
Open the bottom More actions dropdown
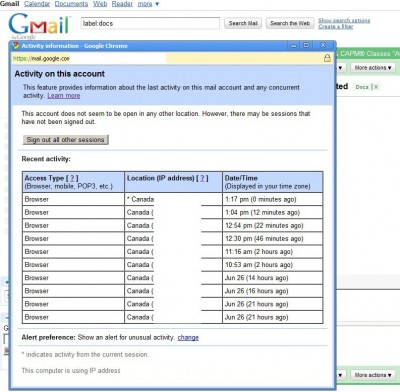(x=373, y=375)
